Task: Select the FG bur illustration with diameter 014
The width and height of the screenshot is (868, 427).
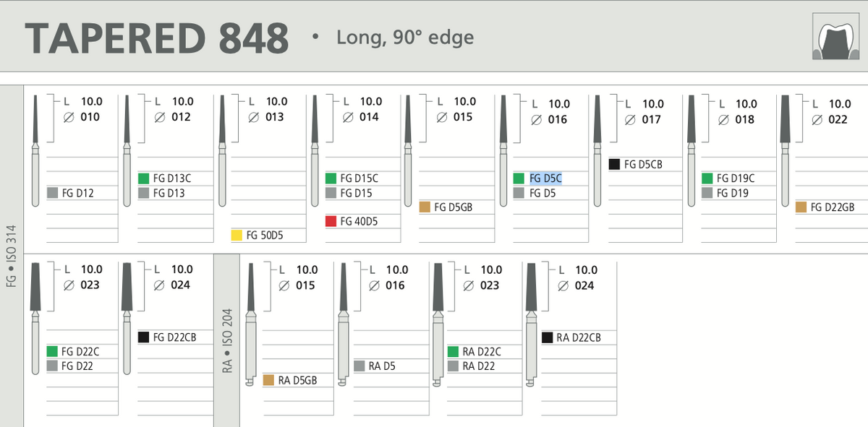Action: [x=315, y=151]
